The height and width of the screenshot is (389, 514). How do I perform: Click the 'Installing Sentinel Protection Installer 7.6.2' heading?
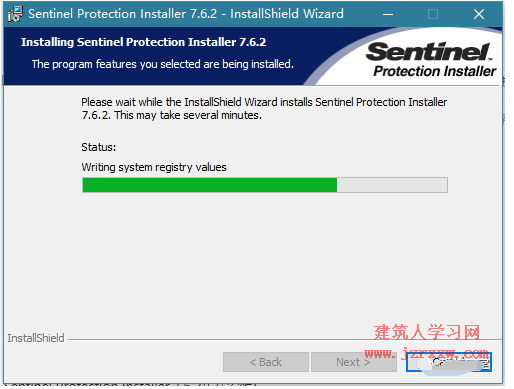click(143, 42)
